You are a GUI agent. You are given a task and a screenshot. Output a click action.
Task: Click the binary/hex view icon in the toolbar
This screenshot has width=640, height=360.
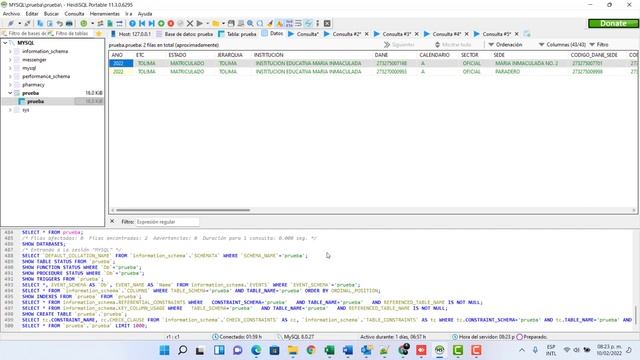[289, 23]
